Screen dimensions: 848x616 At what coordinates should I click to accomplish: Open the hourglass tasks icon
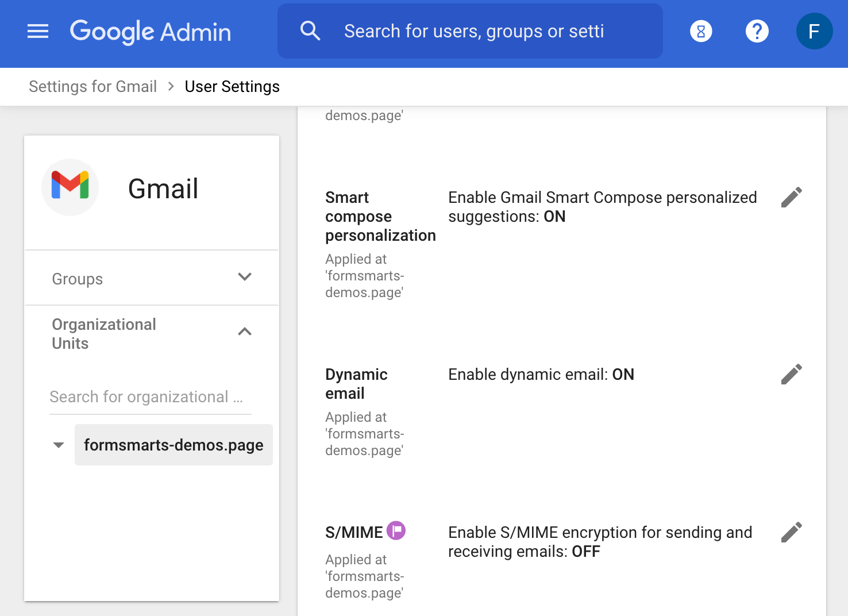click(x=701, y=31)
